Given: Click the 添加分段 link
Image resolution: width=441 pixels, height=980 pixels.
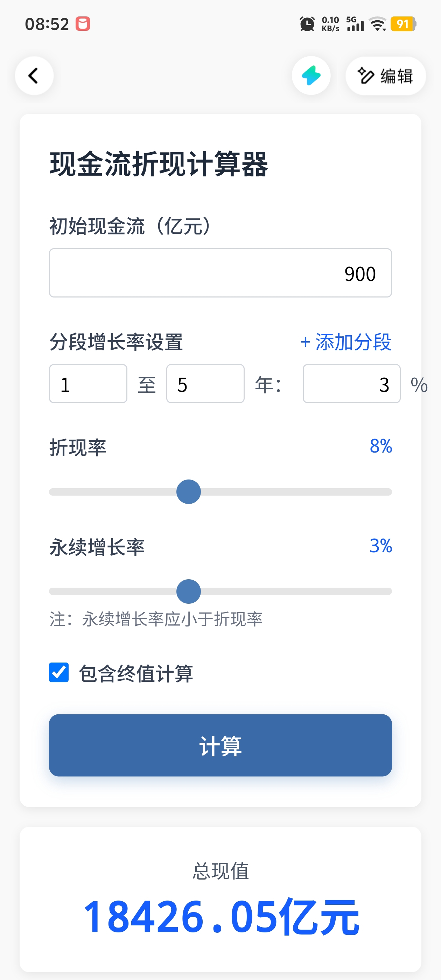Looking at the screenshot, I should point(345,342).
